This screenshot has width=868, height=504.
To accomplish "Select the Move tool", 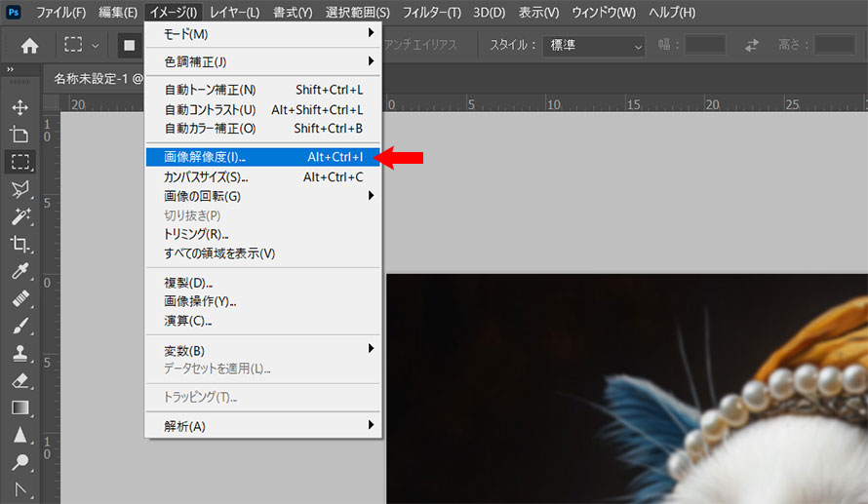I will point(20,107).
